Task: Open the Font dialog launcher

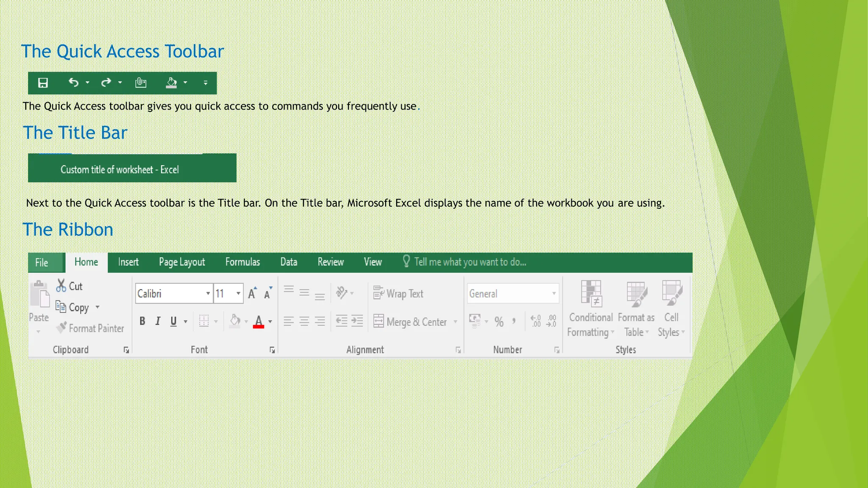Action: coord(272,350)
